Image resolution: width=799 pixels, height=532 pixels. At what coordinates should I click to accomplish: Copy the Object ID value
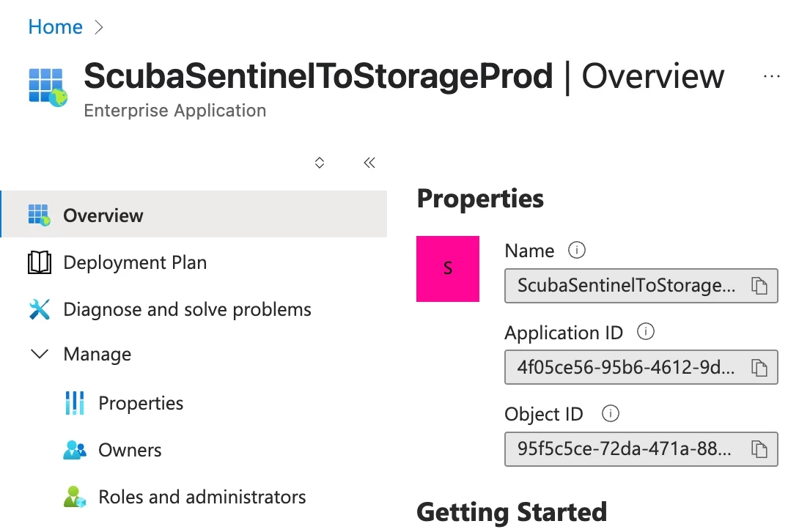pos(759,448)
